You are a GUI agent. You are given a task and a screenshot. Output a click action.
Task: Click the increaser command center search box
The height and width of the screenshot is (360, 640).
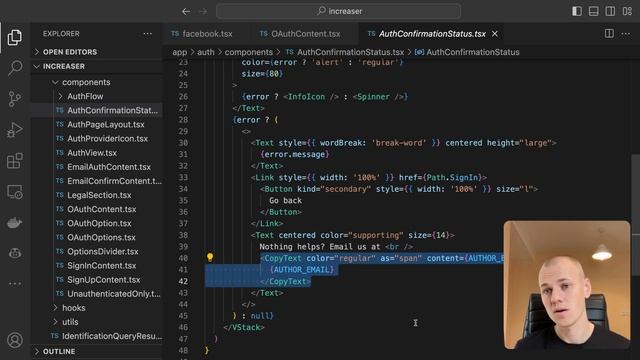pos(338,11)
